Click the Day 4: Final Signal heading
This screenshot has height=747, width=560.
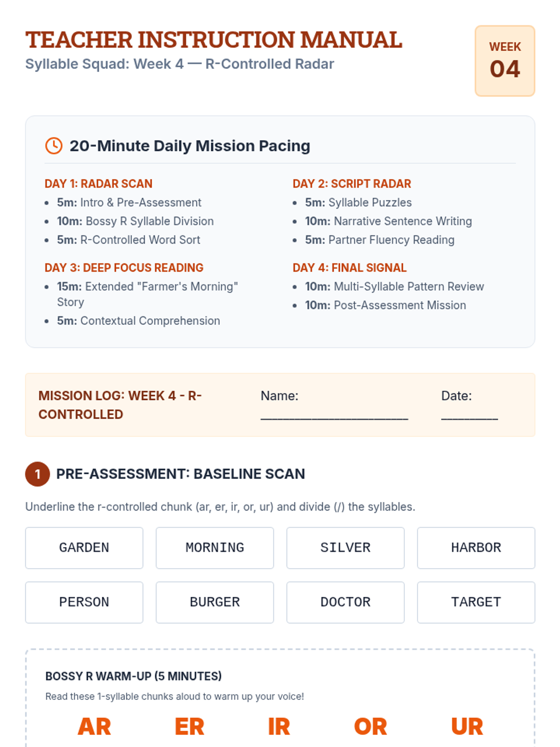[350, 268]
